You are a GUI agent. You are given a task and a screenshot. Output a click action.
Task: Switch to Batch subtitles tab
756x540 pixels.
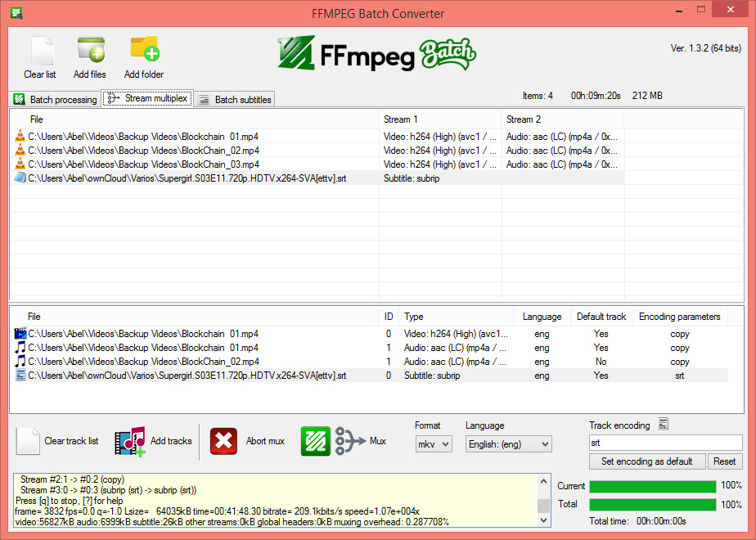pyautogui.click(x=235, y=99)
